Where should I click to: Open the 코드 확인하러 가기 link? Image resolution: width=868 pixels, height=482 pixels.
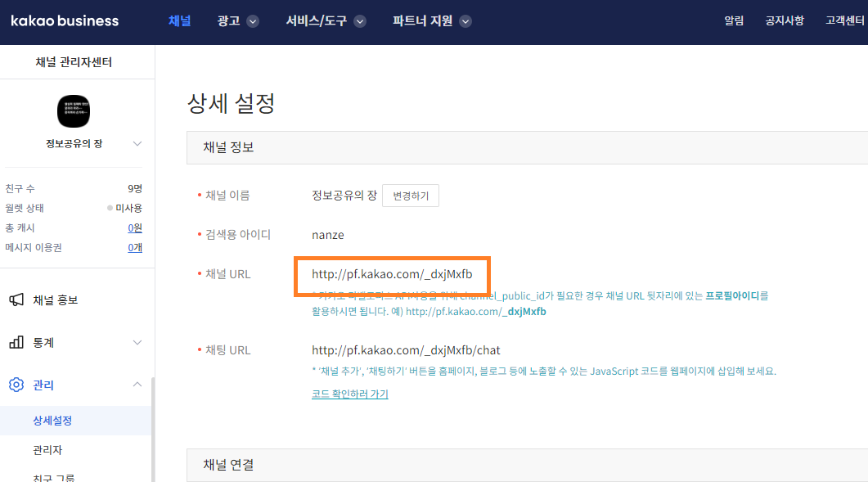[x=350, y=394]
